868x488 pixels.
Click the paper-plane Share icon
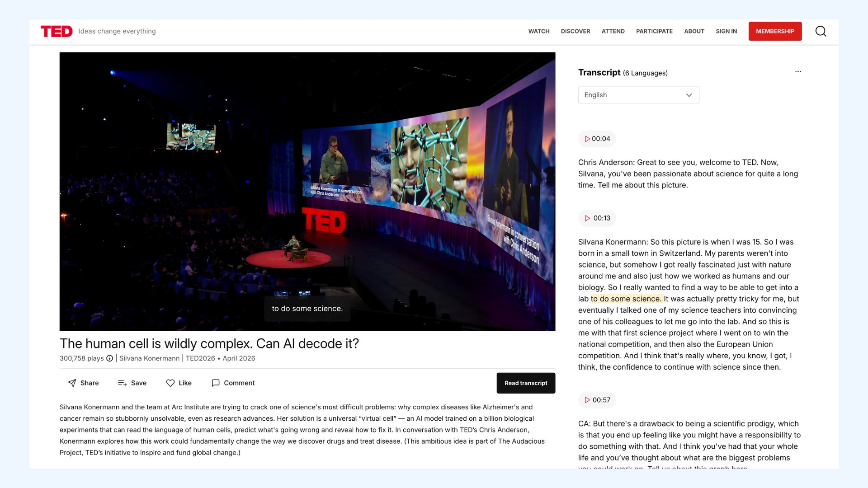pos(72,383)
